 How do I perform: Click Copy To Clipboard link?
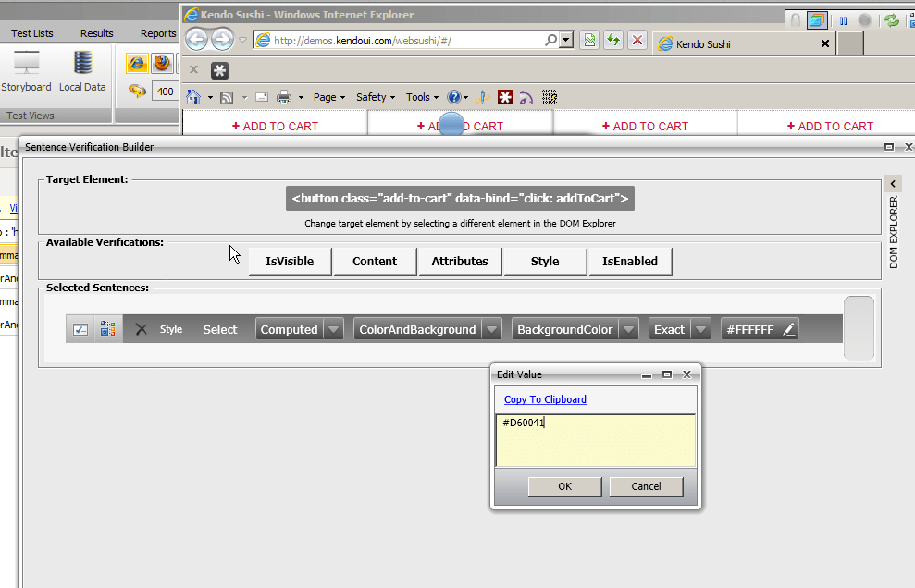pos(545,399)
